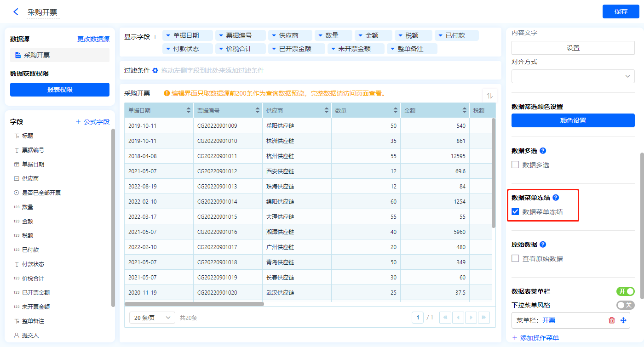Turn off the 数据表菜单栏 switch
644x347 pixels.
click(625, 291)
